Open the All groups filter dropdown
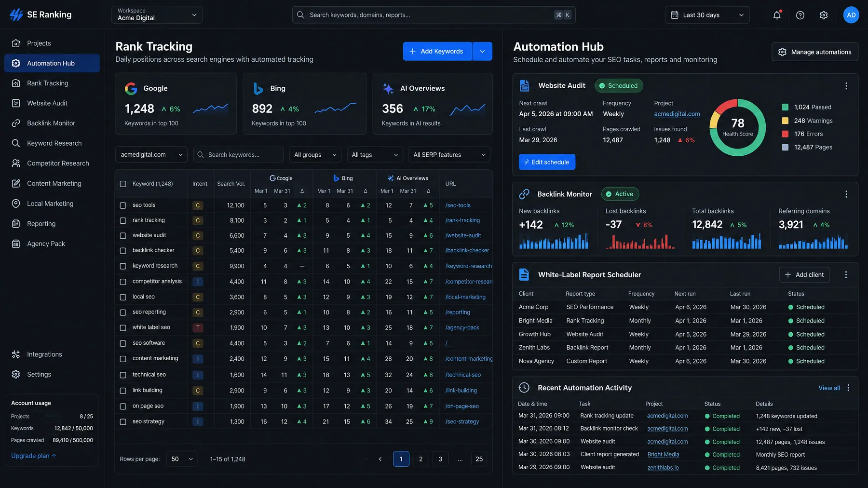This screenshot has height=488, width=868. [x=315, y=155]
